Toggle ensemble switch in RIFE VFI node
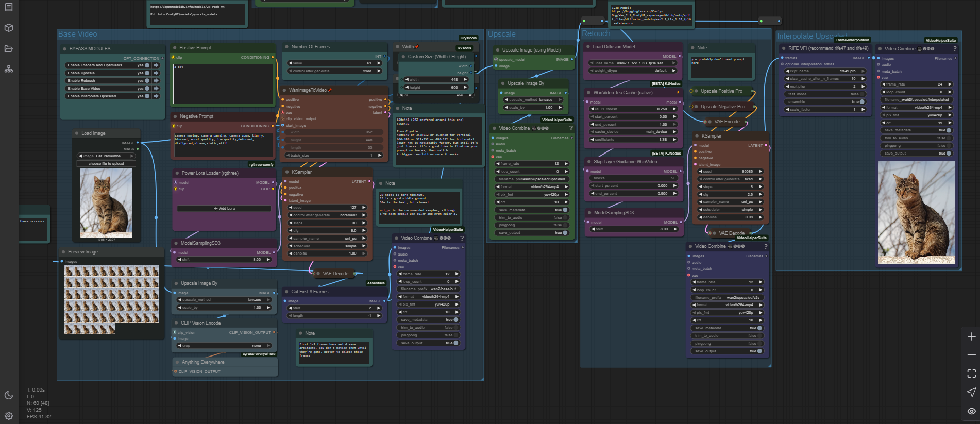Viewport: 980px width, 424px height. point(862,102)
